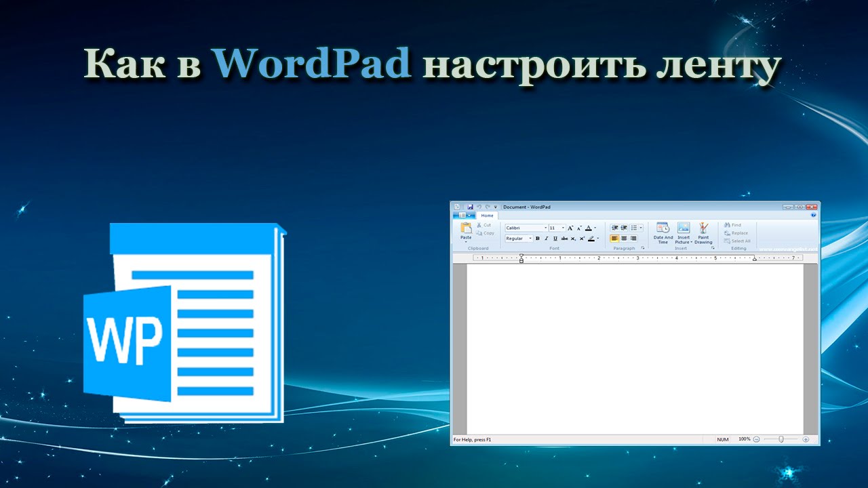Open the font color dropdown arrow

point(595,228)
